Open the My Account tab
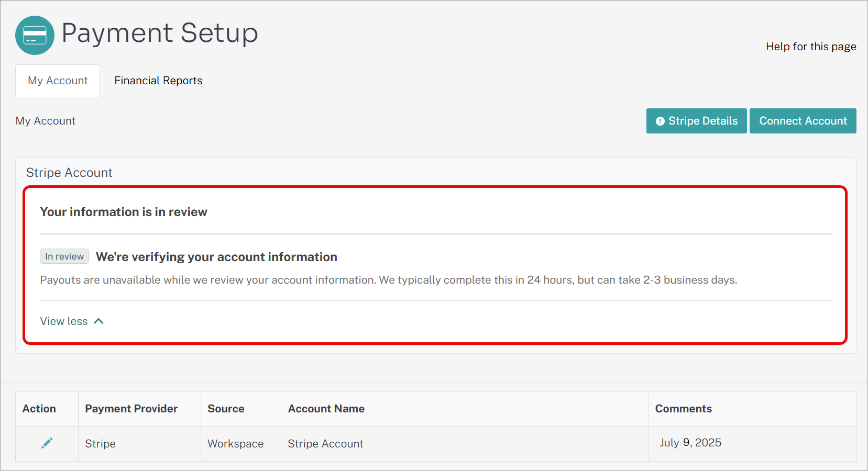This screenshot has height=471, width=868. [x=58, y=81]
